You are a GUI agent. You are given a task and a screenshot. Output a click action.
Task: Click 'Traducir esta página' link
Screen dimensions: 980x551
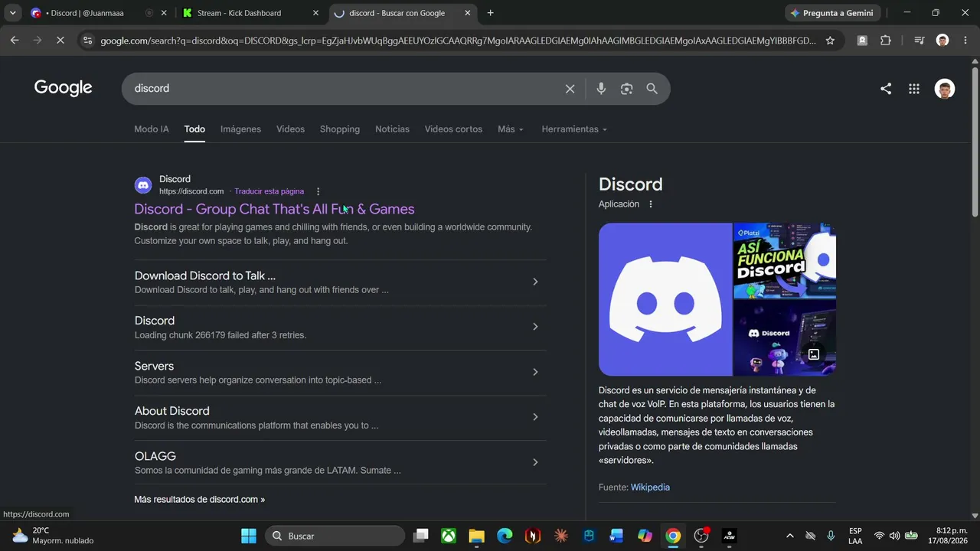[x=269, y=191]
